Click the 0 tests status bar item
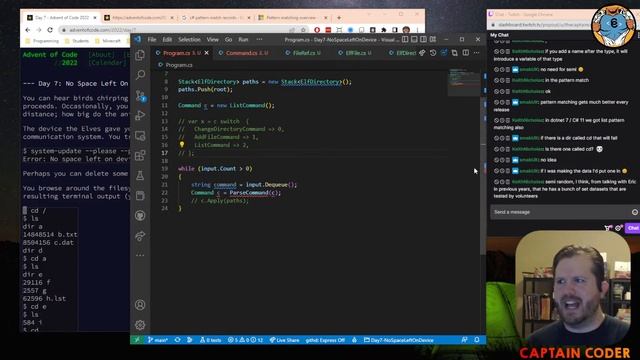This screenshot has width=640, height=360. [x=211, y=340]
